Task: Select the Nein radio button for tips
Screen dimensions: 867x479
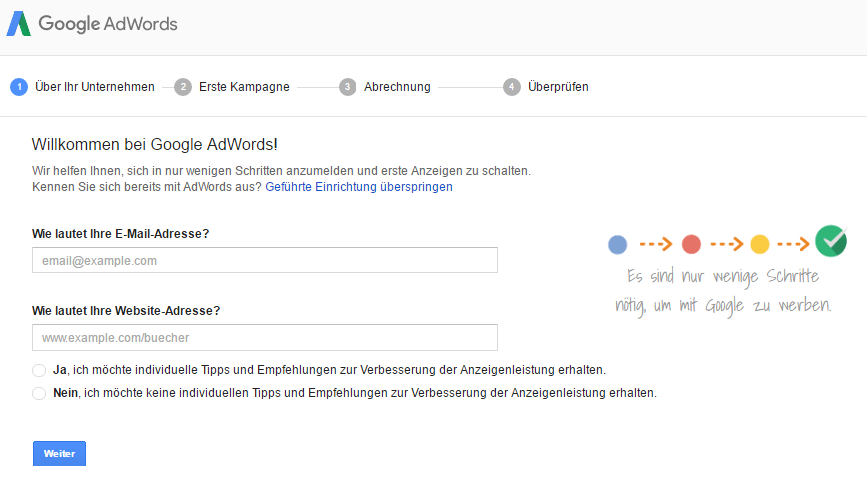Action: (x=39, y=393)
